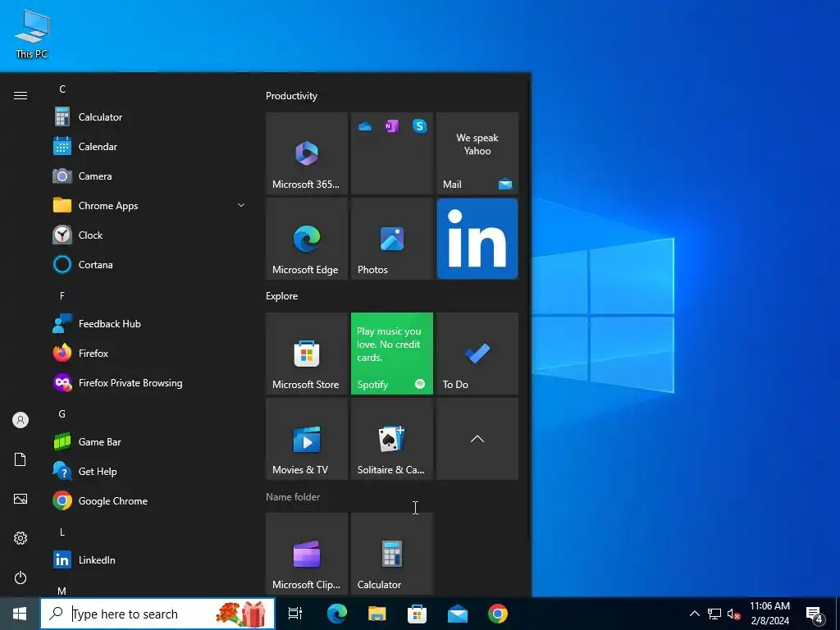
Task: Open Microsoft Store on the taskbar
Action: tap(417, 614)
